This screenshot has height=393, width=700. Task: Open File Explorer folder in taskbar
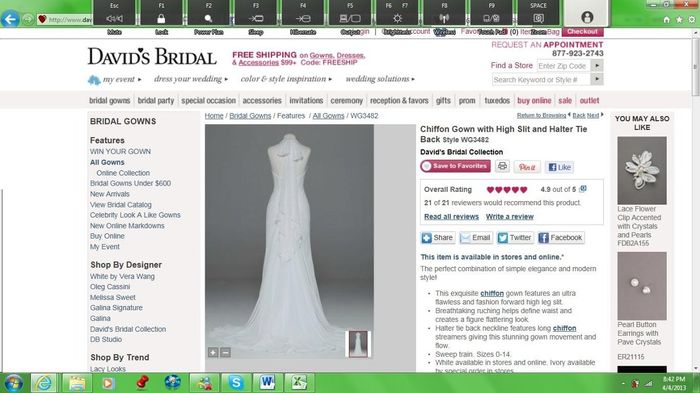coord(77,383)
